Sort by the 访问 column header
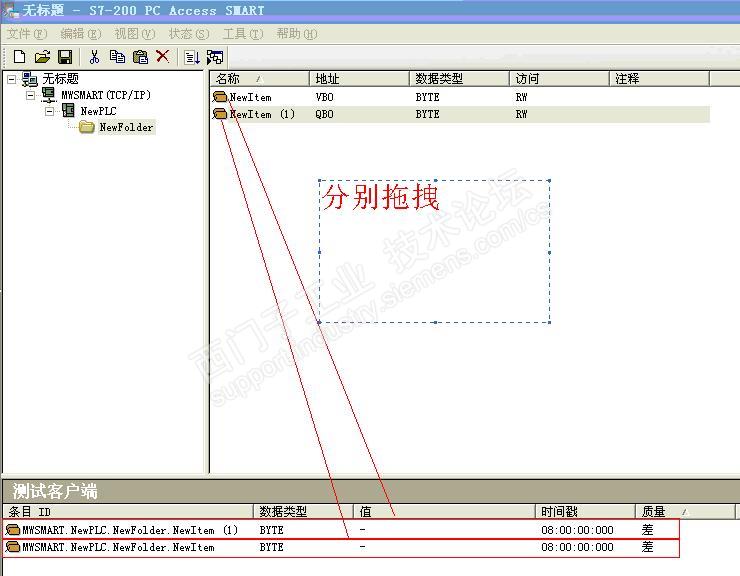This screenshot has height=576, width=740. [x=559, y=78]
